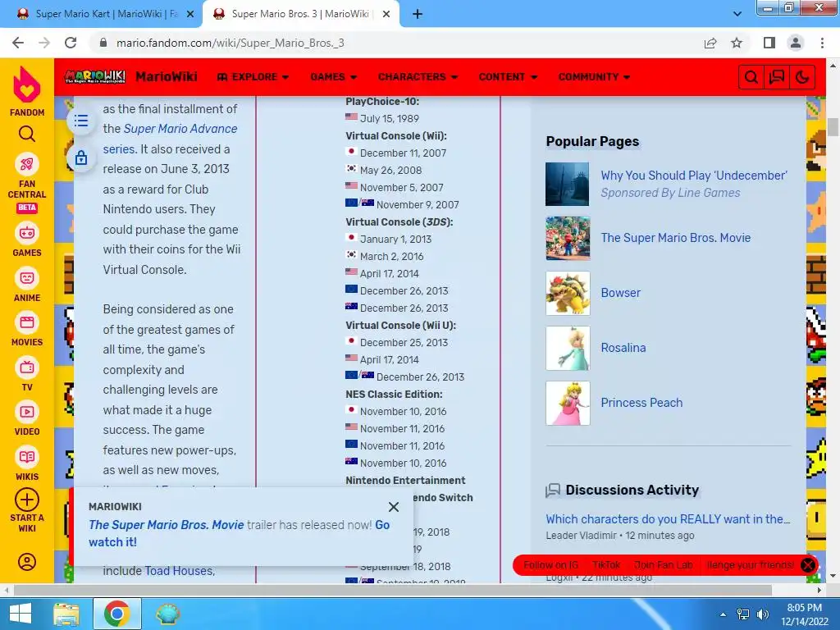Open the discussions icon in the red header
Screen dimensions: 840x630
pos(776,77)
